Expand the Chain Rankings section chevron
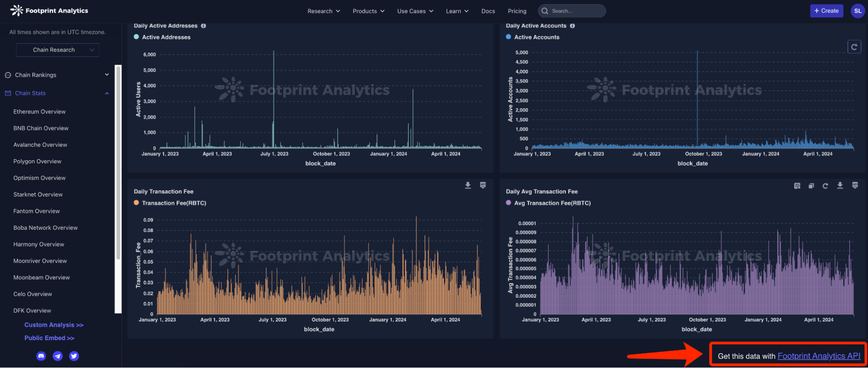Screen dimensions: 868x368 pos(107,75)
